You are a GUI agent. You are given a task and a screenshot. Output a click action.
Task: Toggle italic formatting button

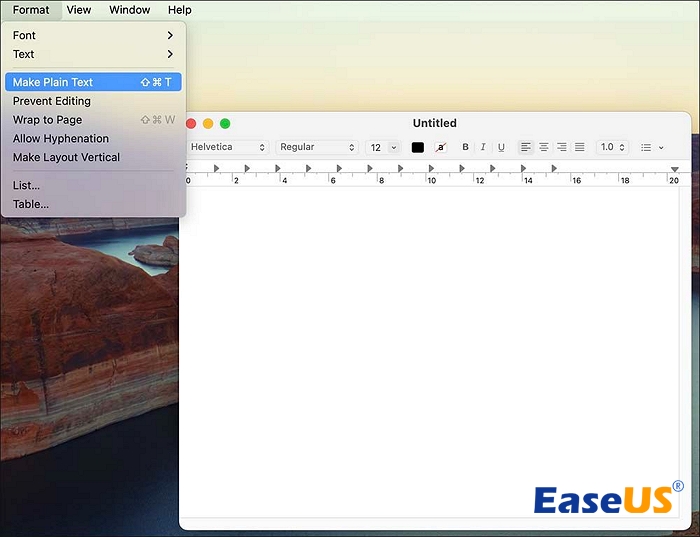483,147
